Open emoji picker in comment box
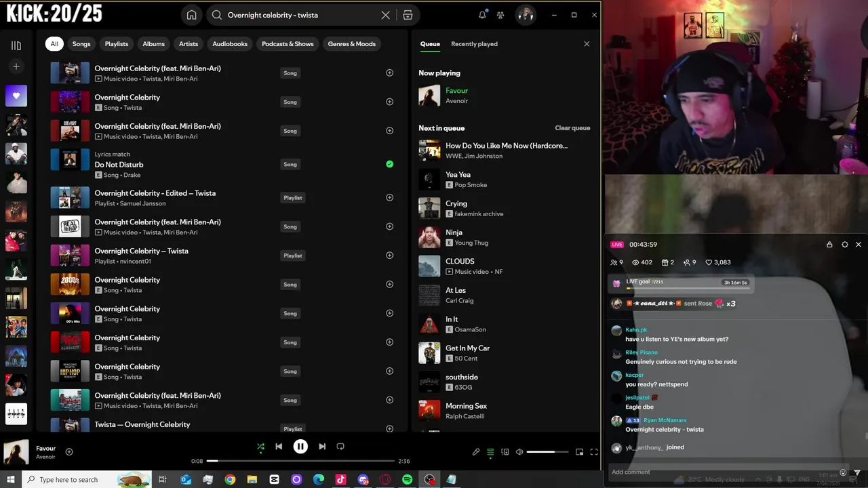Image resolution: width=868 pixels, height=488 pixels. tap(843, 472)
